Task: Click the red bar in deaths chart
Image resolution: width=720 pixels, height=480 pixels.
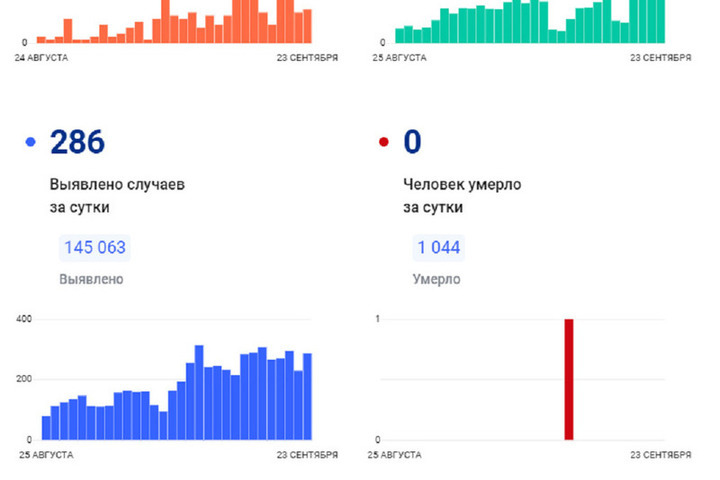Action: [568, 379]
